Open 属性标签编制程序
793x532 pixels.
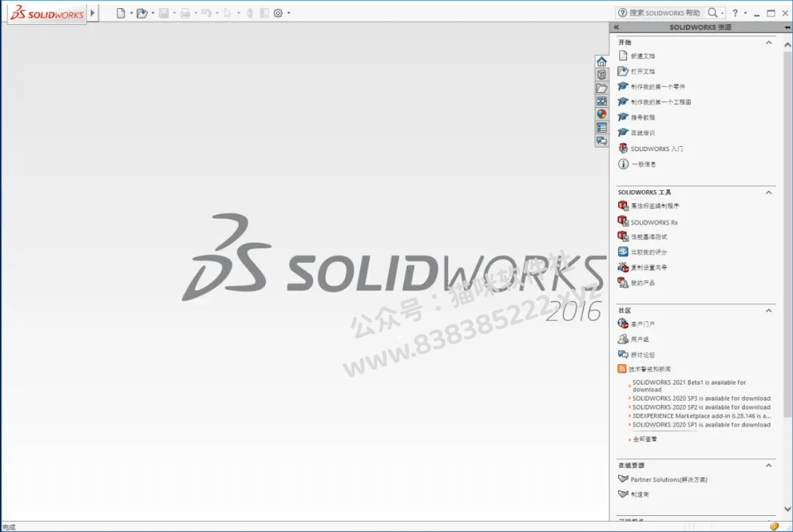(x=655, y=206)
